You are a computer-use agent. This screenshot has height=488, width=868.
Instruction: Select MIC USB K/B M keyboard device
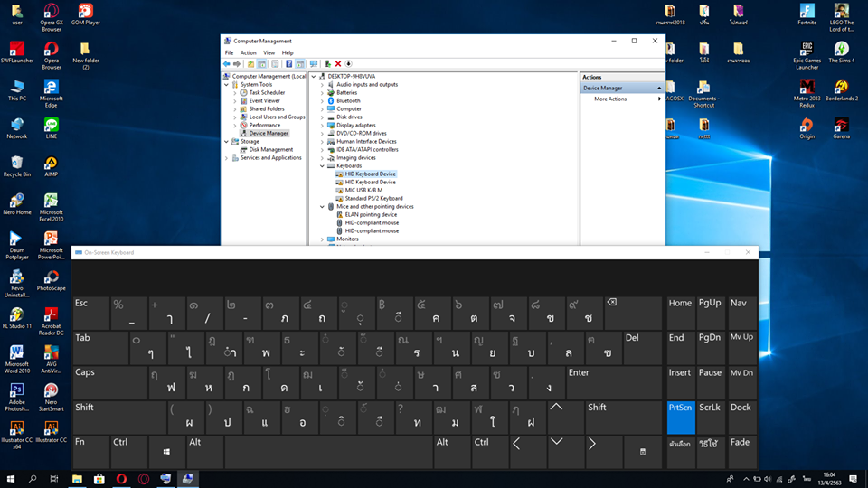363,191
